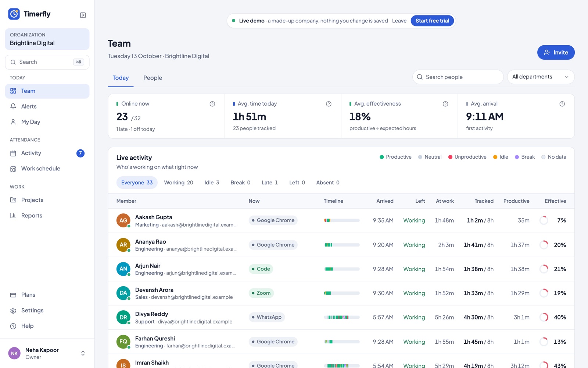Image resolution: width=588 pixels, height=368 pixels.
Task: Open Plans card icon
Action: pos(13,295)
